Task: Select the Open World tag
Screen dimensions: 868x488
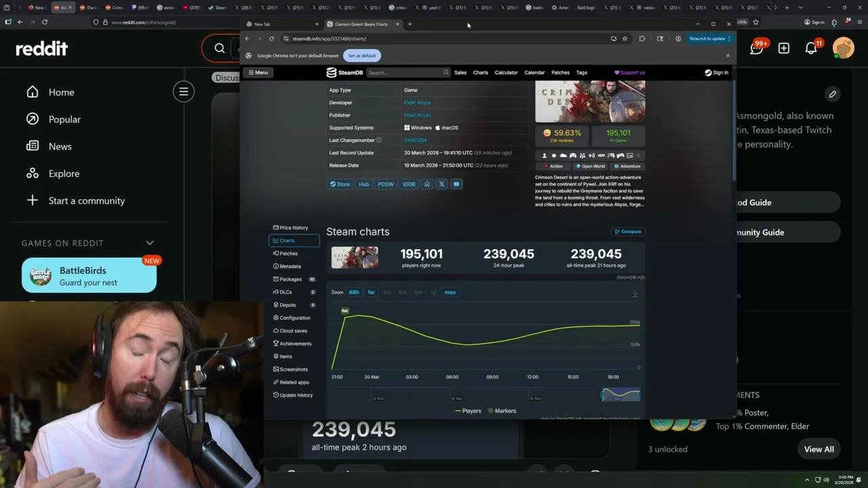Action: coord(589,166)
